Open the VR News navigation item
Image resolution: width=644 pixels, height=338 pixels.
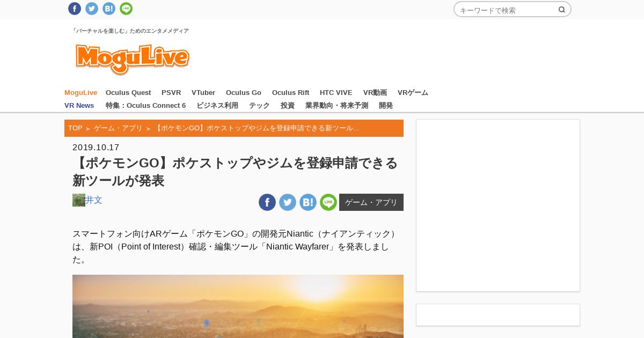(x=79, y=106)
